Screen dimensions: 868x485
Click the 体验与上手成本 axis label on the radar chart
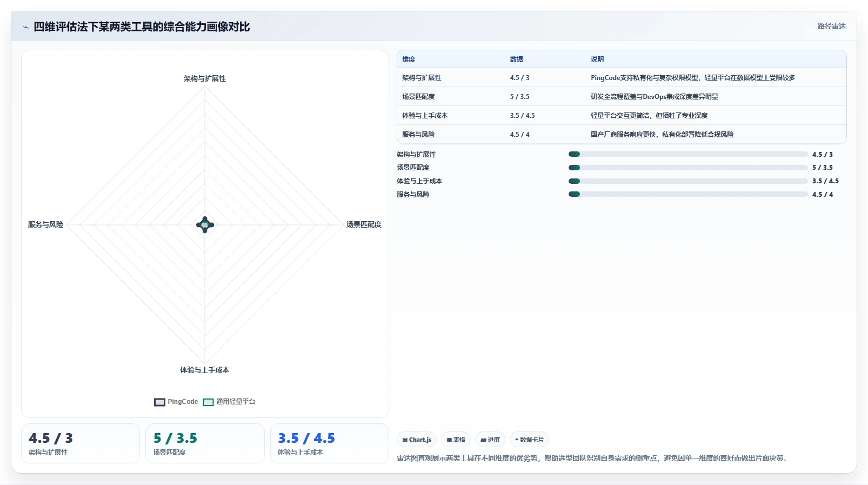point(205,370)
